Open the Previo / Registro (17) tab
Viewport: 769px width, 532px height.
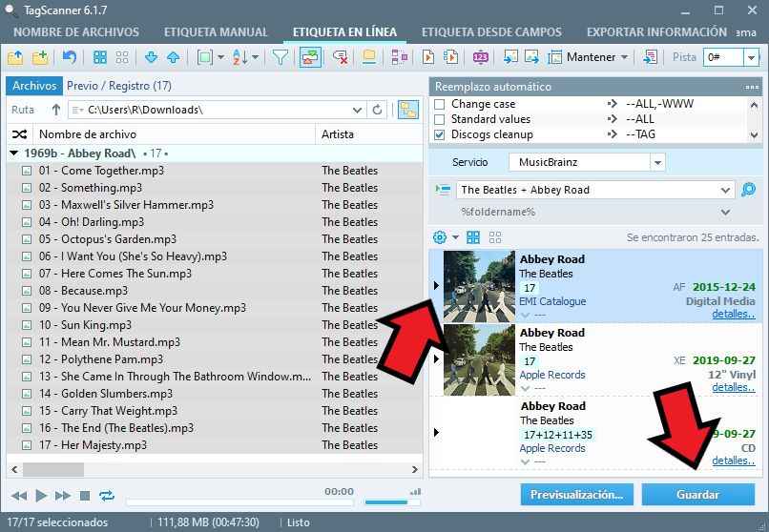pos(119,86)
